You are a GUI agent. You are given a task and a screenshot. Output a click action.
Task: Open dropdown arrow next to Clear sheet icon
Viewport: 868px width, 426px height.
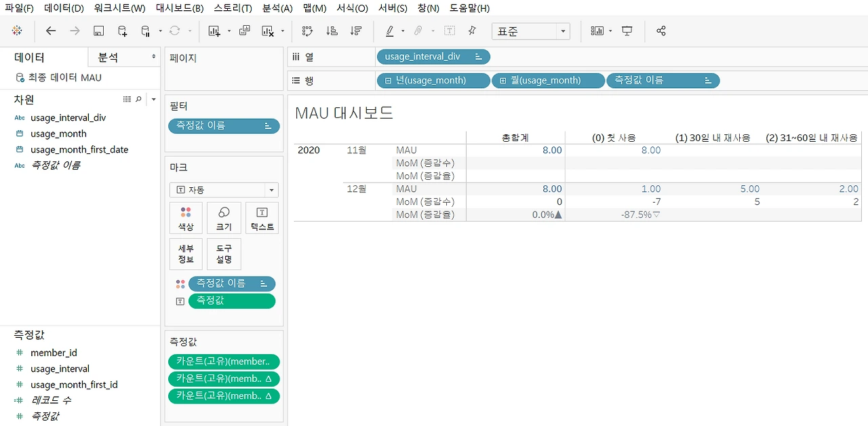[x=283, y=31]
